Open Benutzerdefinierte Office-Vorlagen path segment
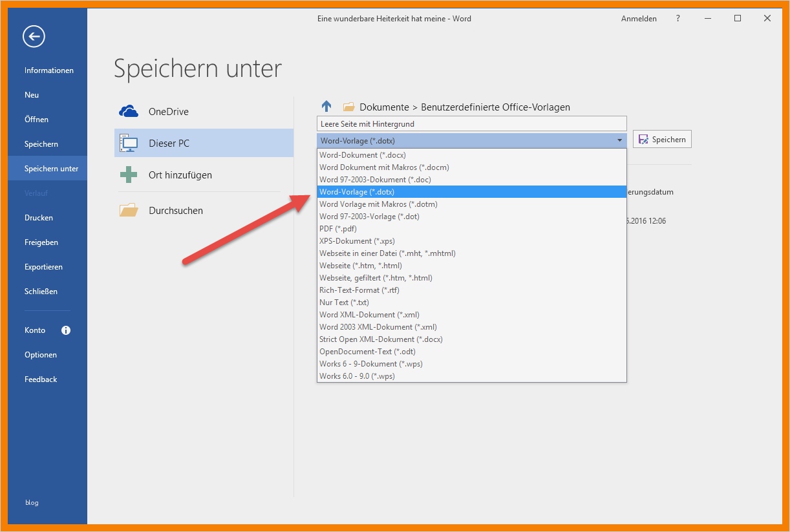The width and height of the screenshot is (790, 532). tap(495, 107)
